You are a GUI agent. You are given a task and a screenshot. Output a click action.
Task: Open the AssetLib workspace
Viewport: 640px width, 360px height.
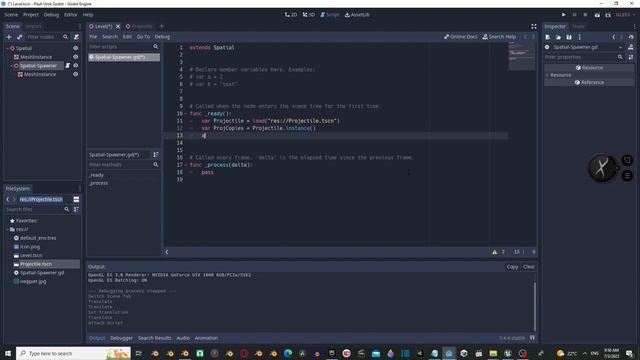click(x=357, y=15)
